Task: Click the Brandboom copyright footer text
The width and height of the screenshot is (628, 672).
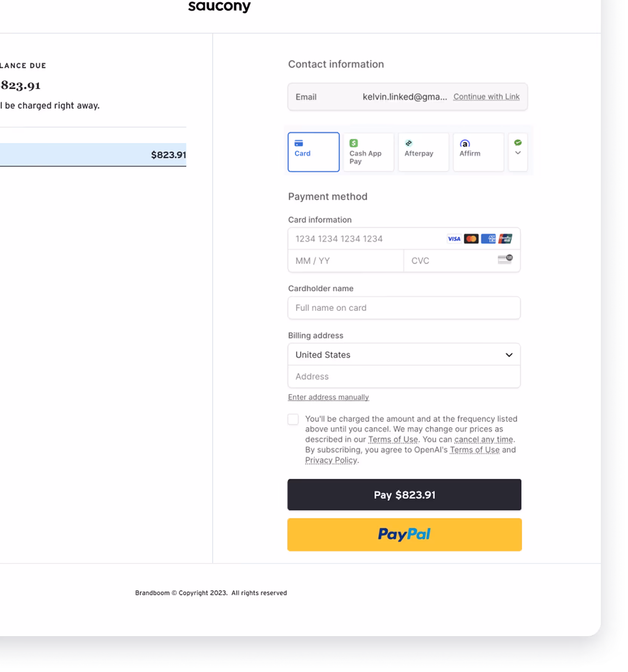Action: pyautogui.click(x=211, y=593)
